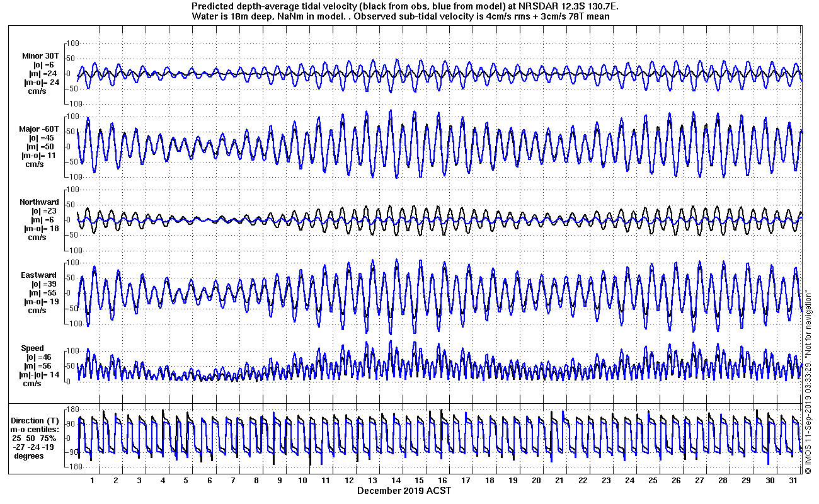Click '|m-o|= 18' in Northward panel
819x504 pixels.
point(43,229)
